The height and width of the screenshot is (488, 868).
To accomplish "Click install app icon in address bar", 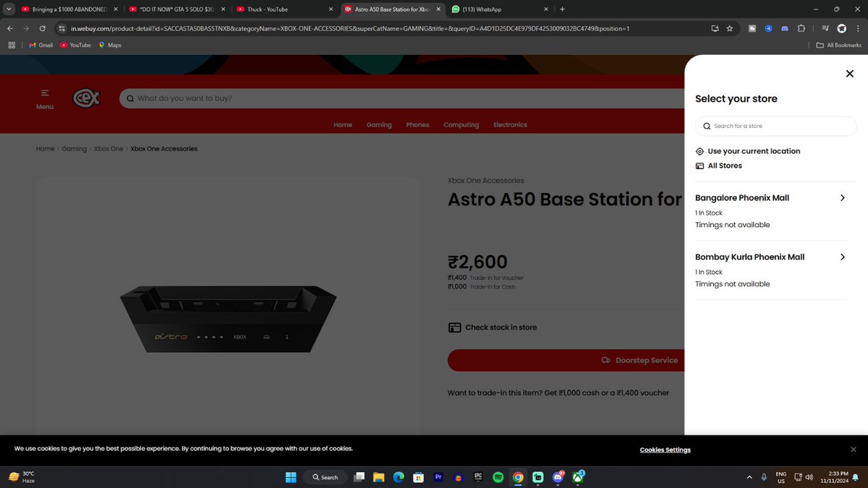I will (x=715, y=28).
